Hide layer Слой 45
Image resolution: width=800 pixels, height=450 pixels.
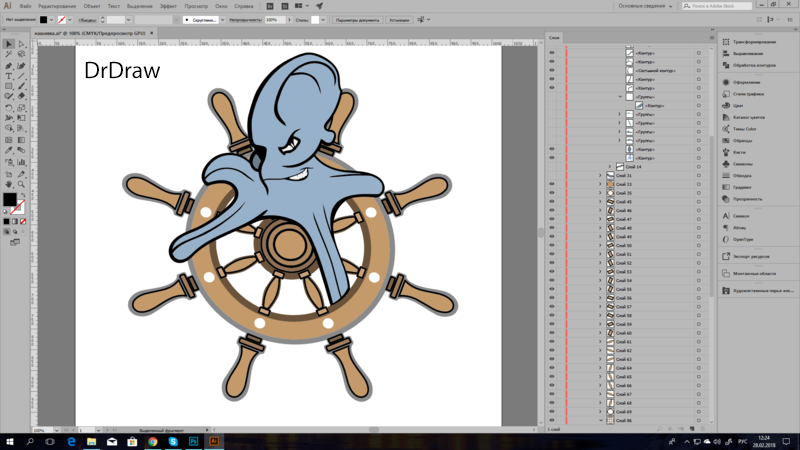click(x=552, y=202)
